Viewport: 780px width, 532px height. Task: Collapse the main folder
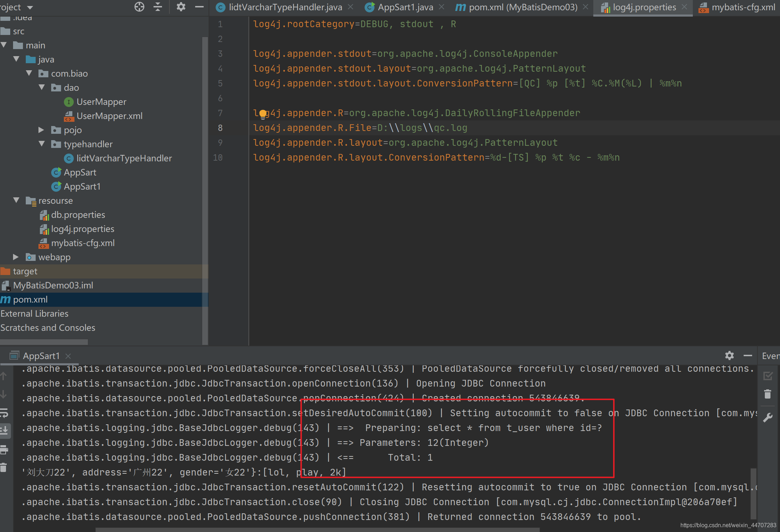click(4, 45)
